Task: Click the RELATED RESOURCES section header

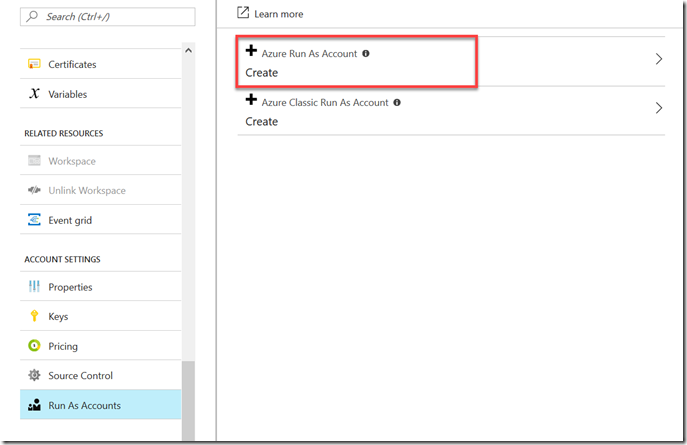Action: click(64, 133)
